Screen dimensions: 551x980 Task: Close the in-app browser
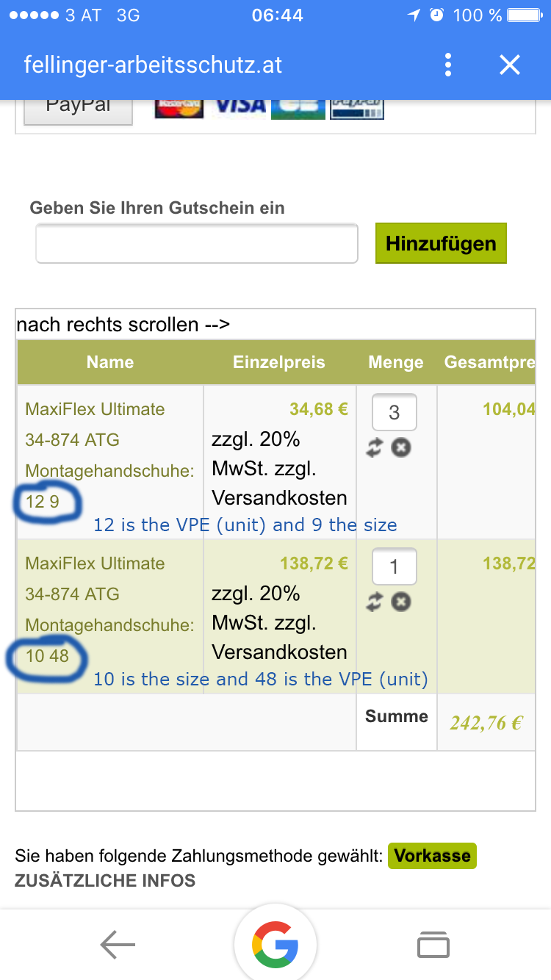(509, 65)
